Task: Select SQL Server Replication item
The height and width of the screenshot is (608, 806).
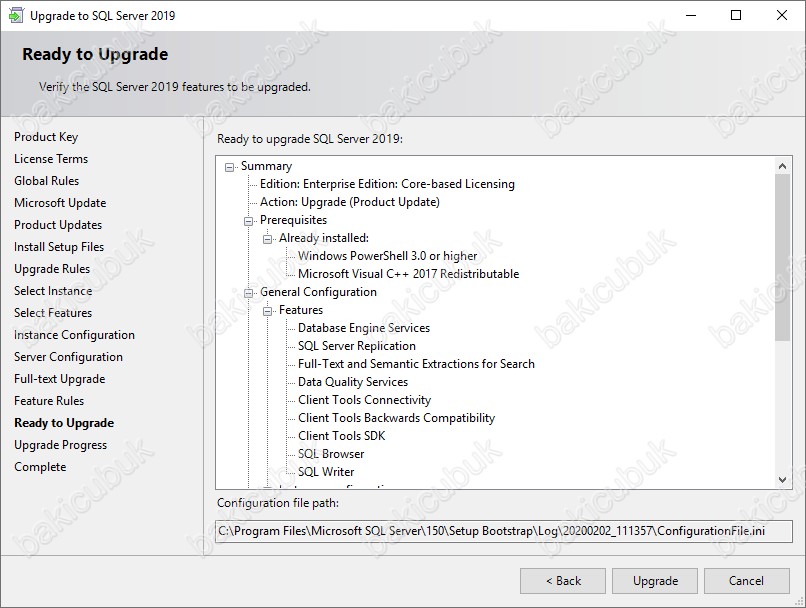Action: click(357, 346)
